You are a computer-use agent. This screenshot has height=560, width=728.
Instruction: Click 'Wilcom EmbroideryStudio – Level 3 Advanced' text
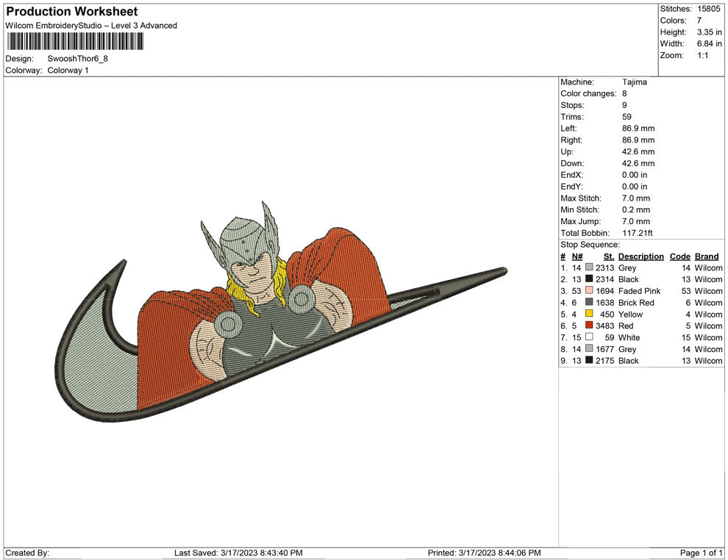click(91, 26)
